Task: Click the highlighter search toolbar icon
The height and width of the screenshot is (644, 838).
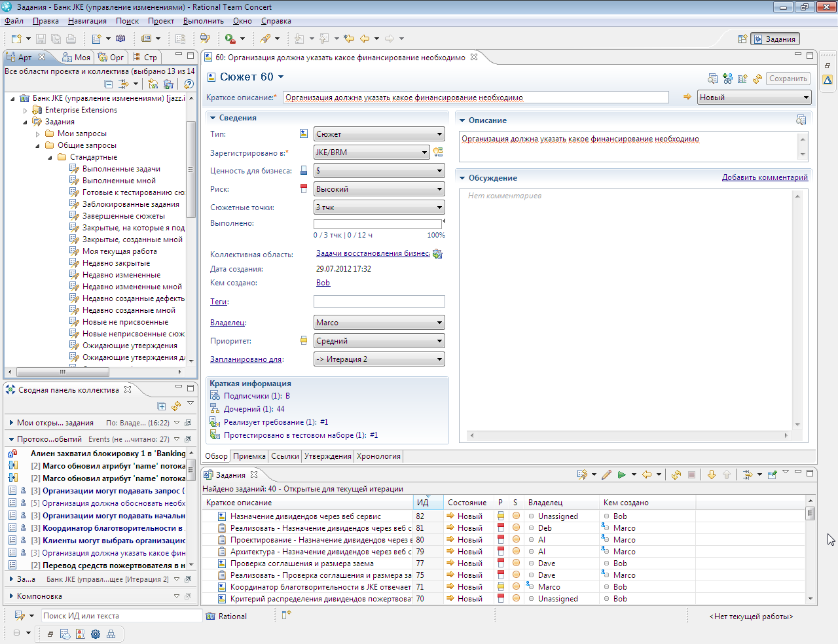Action: click(x=265, y=39)
